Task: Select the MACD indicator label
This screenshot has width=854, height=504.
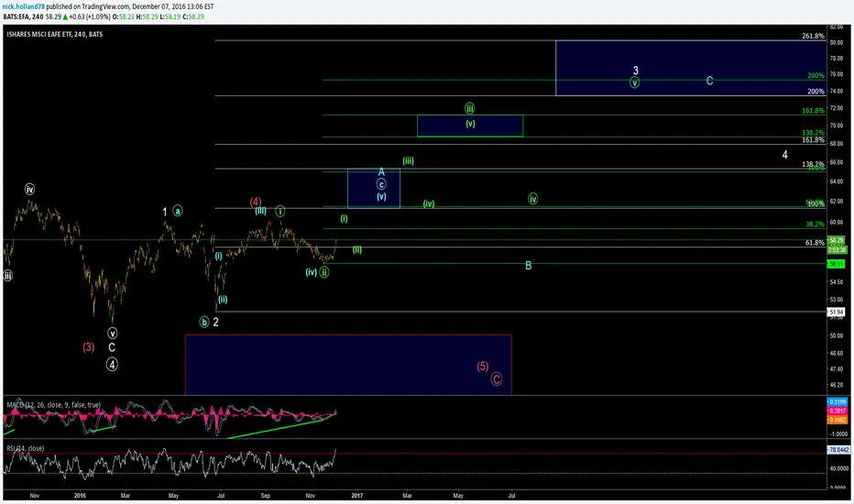Action: (53, 405)
